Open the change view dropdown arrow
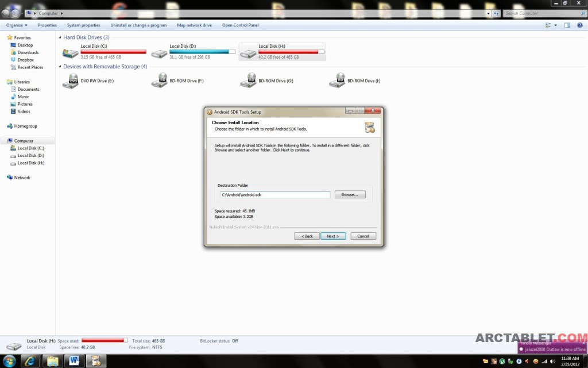588x368 pixels. [555, 25]
